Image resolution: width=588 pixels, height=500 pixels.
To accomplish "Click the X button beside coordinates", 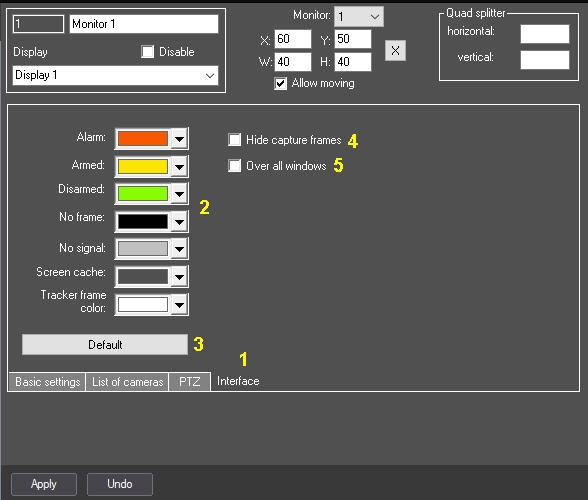I will click(x=395, y=51).
